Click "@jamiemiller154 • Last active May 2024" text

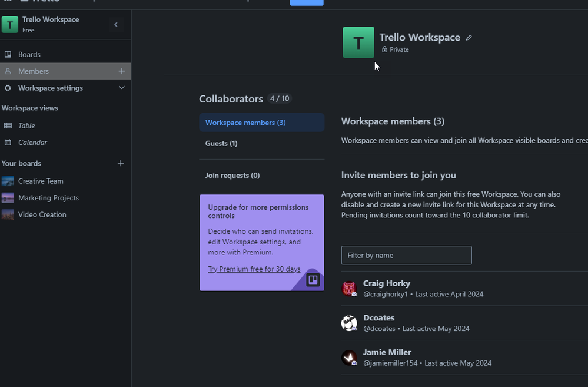[x=427, y=363]
